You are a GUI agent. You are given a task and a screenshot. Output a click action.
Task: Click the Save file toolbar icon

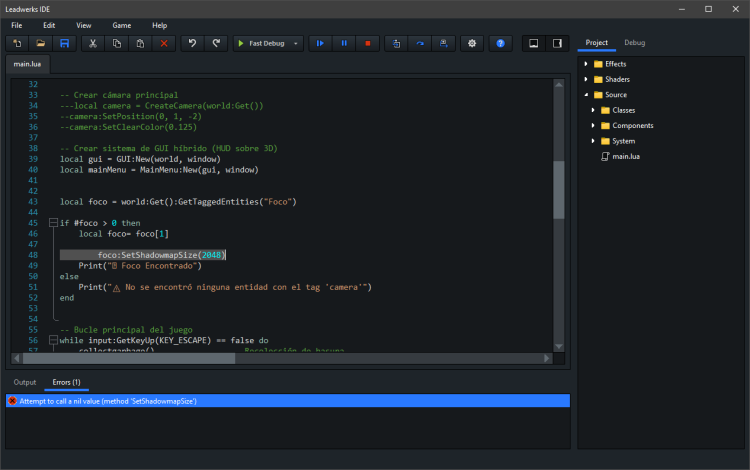pos(65,44)
